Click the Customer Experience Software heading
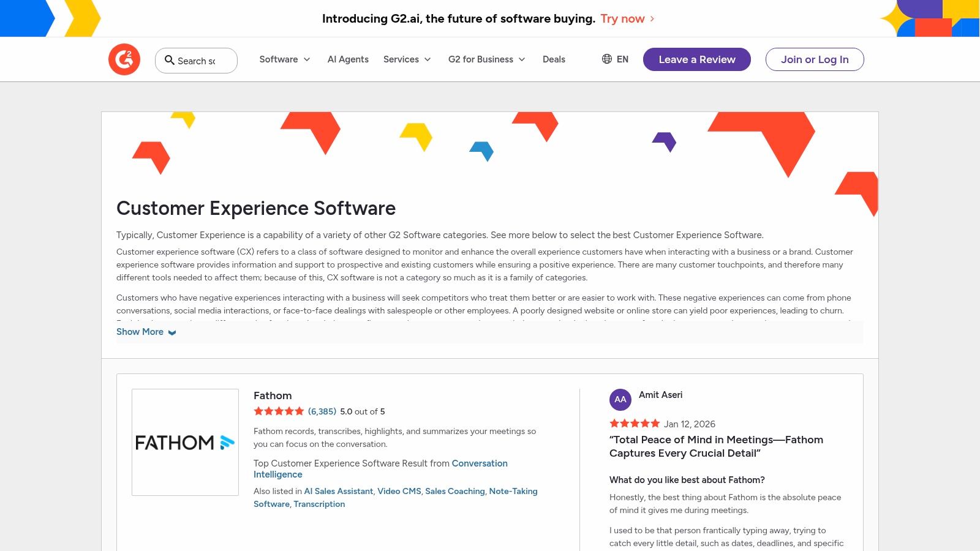980x551 pixels. [256, 208]
